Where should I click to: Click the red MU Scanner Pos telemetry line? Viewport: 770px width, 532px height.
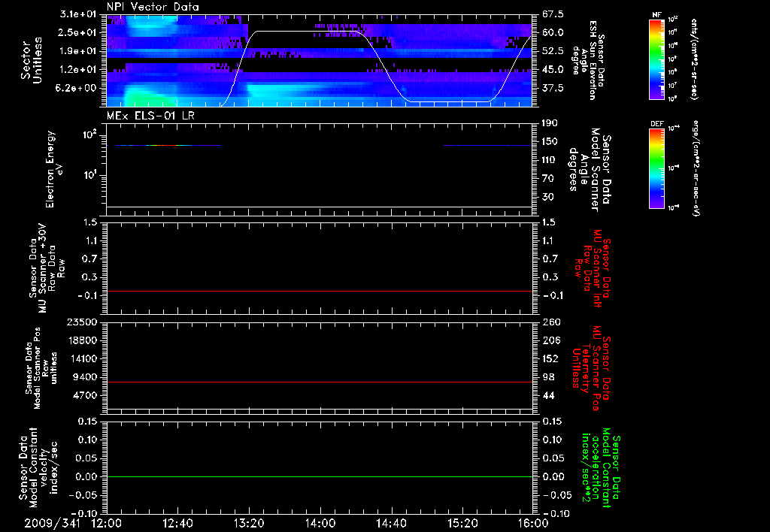[x=319, y=382]
